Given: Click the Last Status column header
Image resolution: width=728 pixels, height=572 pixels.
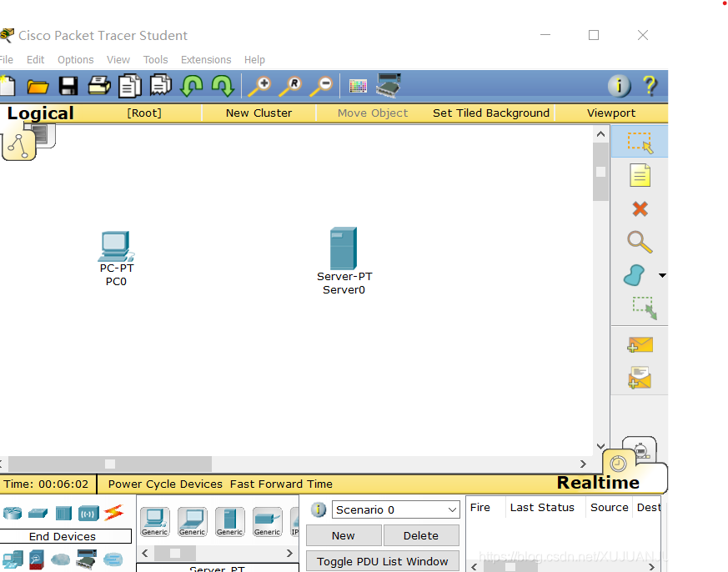Looking at the screenshot, I should point(542,508).
